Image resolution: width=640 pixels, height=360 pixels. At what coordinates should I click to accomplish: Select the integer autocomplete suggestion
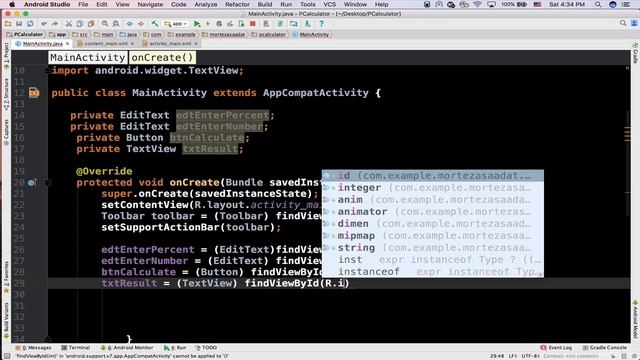433,188
